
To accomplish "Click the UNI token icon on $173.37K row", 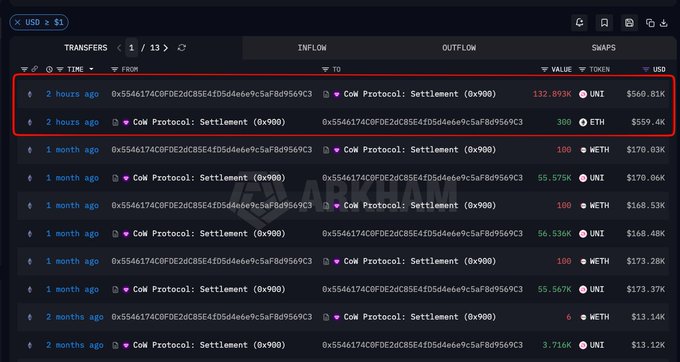I will (583, 289).
